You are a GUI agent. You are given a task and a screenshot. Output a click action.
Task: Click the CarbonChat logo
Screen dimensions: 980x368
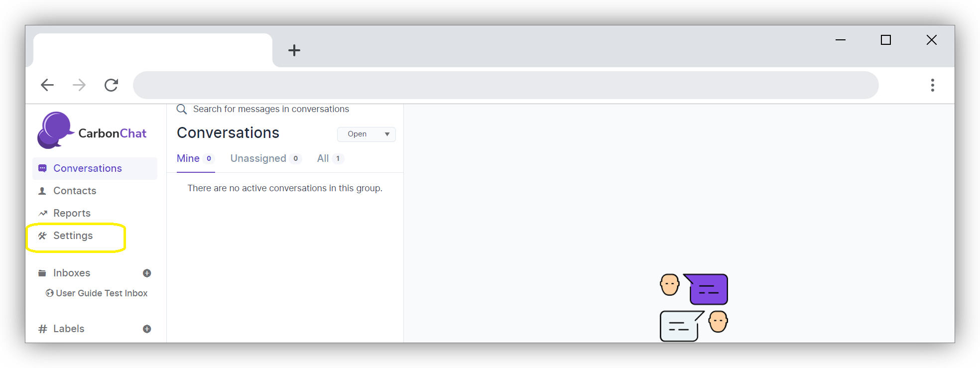tap(92, 130)
